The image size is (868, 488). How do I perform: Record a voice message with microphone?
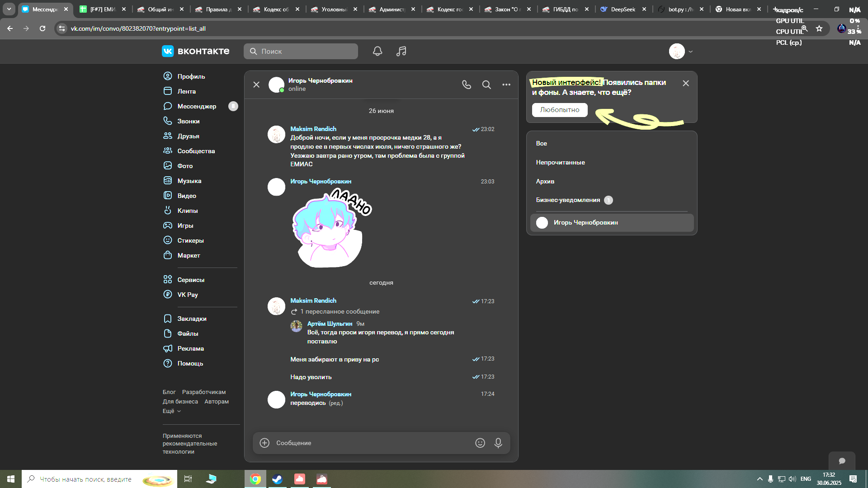point(498,443)
